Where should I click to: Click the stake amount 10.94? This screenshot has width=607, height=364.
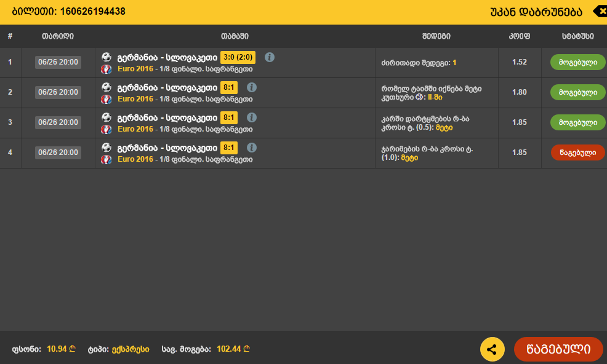61,349
